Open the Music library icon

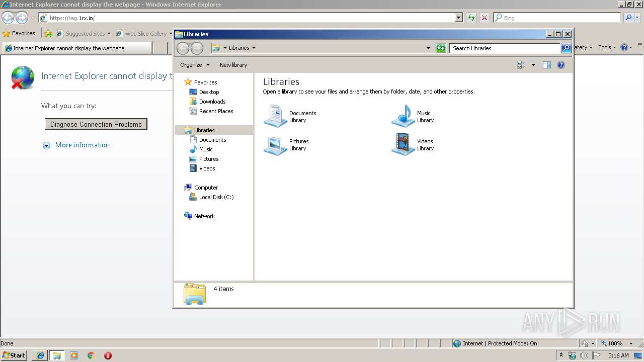click(403, 116)
